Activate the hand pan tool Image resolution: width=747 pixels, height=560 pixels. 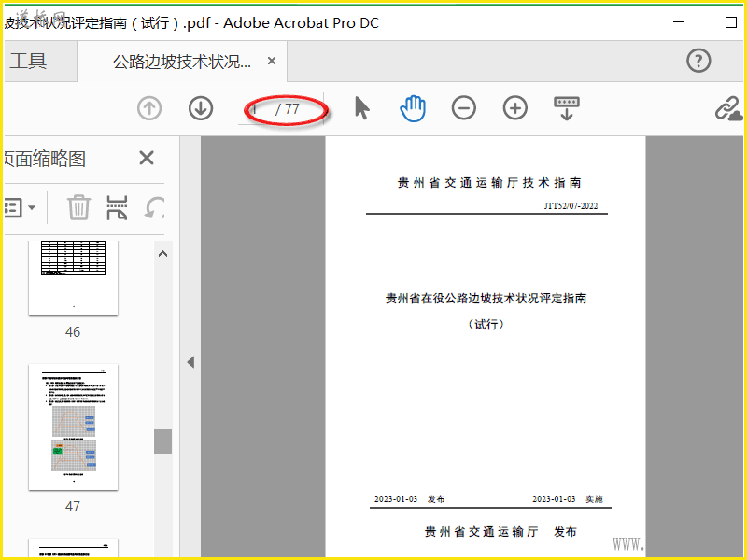(x=413, y=108)
